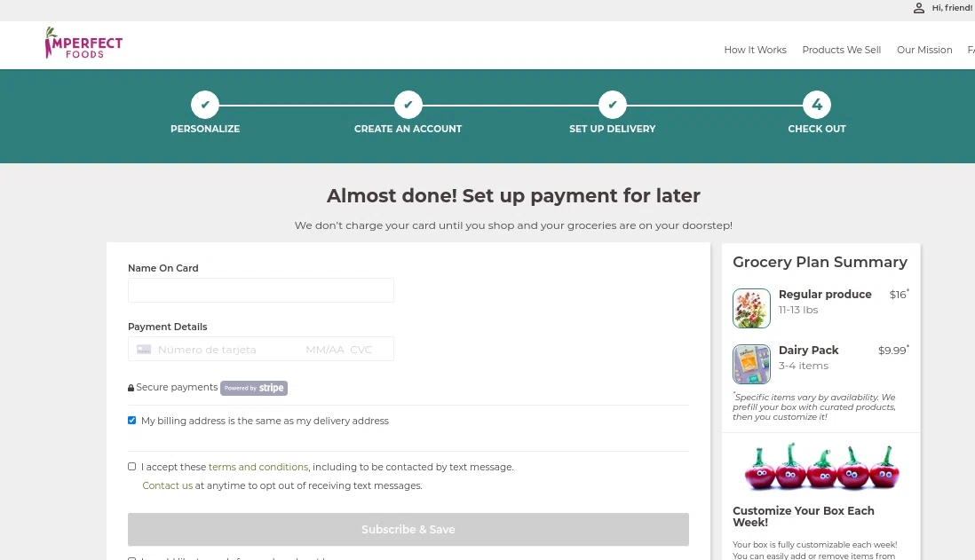Viewport: 975px width, 560px height.
Task: Click the PERSONALIZE step label
Action: 205,129
